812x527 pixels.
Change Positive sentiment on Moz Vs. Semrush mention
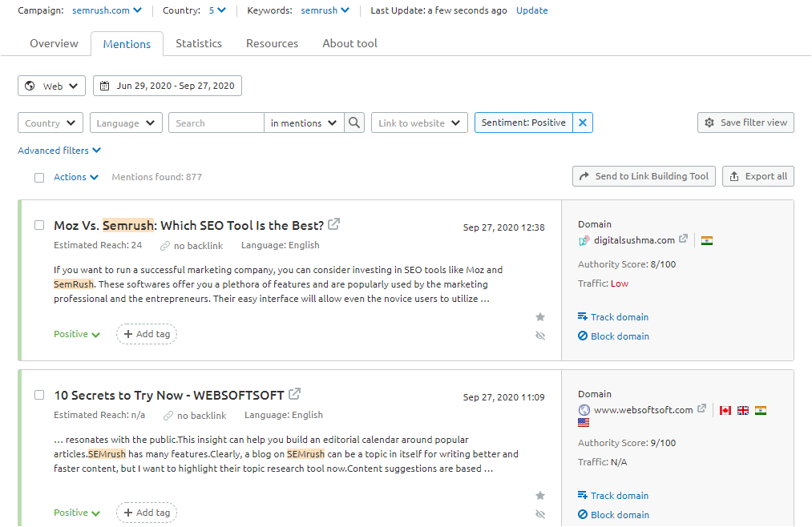point(77,334)
